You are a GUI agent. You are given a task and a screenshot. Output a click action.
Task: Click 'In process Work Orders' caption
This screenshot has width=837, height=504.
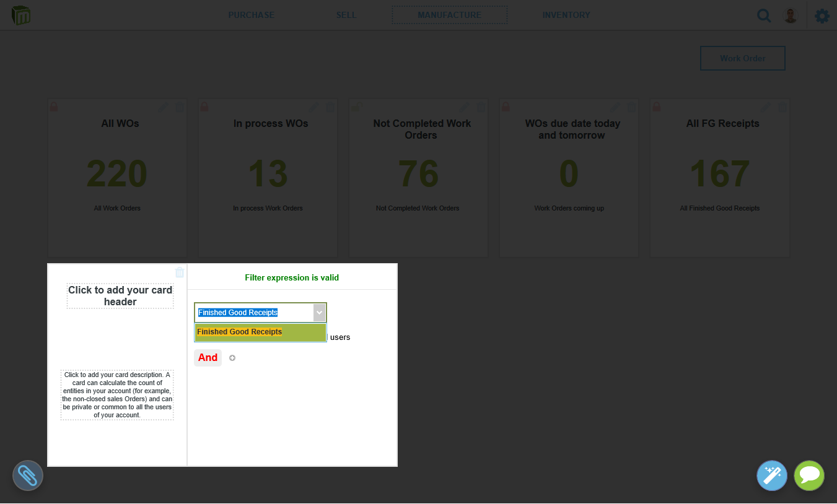[x=268, y=208]
